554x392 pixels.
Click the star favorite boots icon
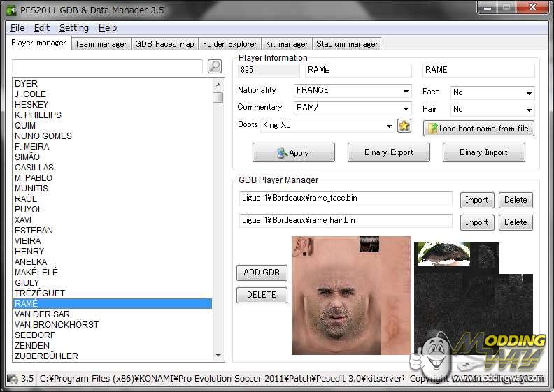point(404,126)
